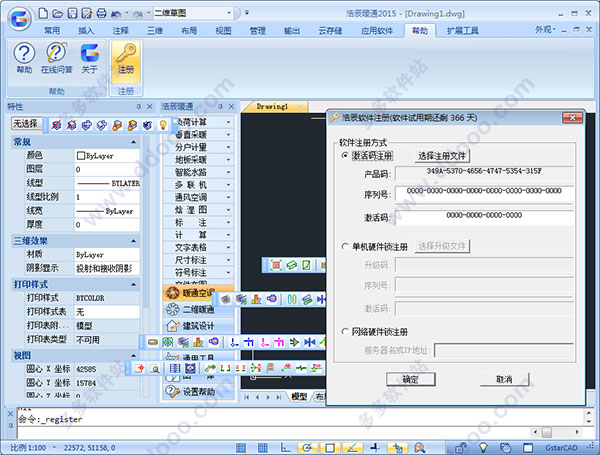Switch to the 注释 ribbon tab
The height and width of the screenshot is (455, 600).
(x=121, y=31)
